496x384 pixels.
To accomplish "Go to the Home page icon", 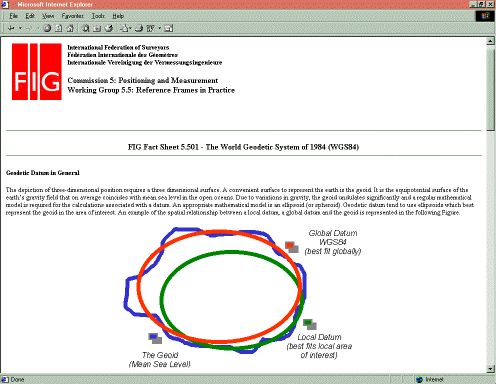I will click(70, 28).
